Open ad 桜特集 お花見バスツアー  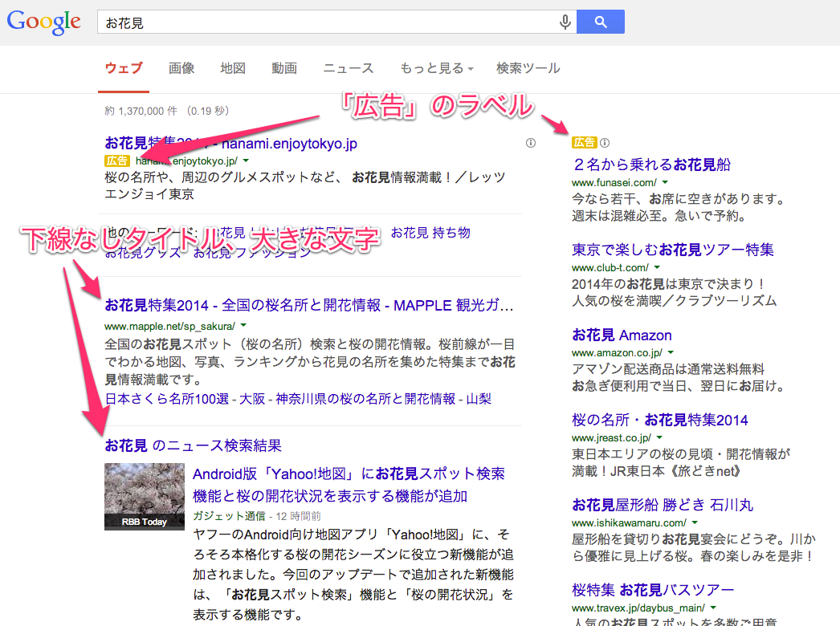coord(653,590)
